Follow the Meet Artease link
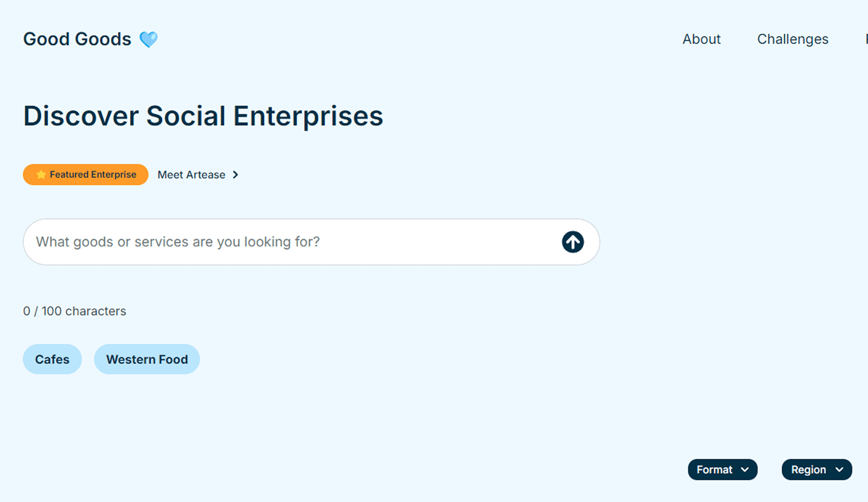 coord(198,175)
